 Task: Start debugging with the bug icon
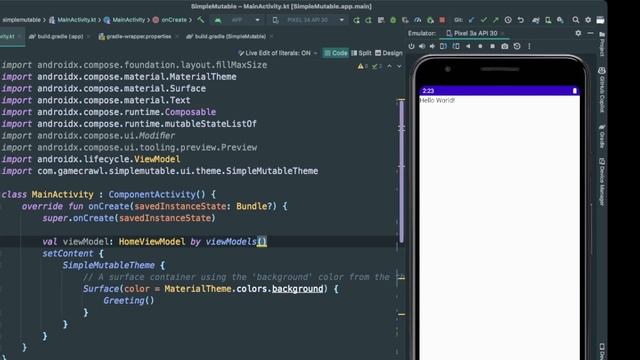click(x=393, y=20)
